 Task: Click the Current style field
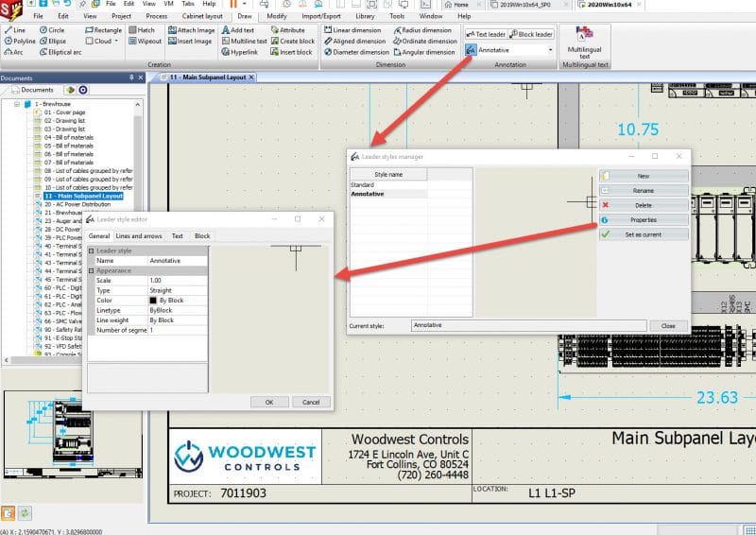528,325
